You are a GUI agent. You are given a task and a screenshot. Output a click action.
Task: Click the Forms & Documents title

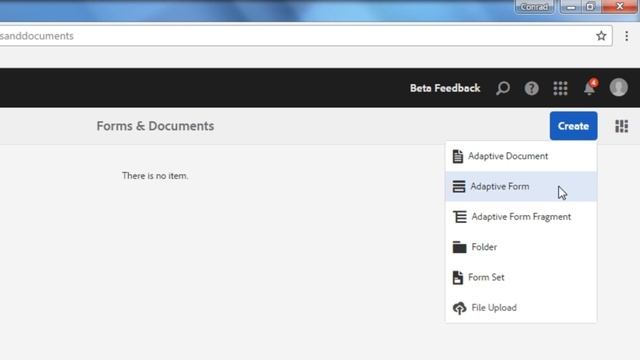click(x=155, y=126)
